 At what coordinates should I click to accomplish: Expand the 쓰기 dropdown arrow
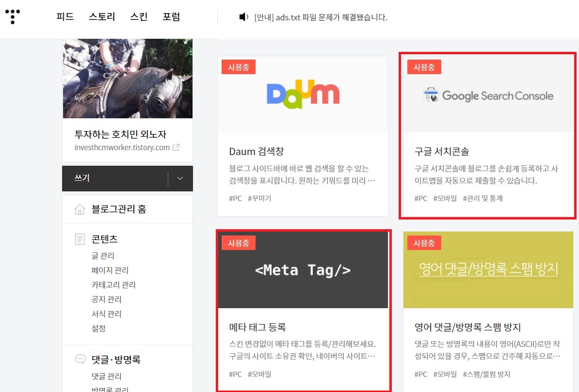(x=180, y=178)
